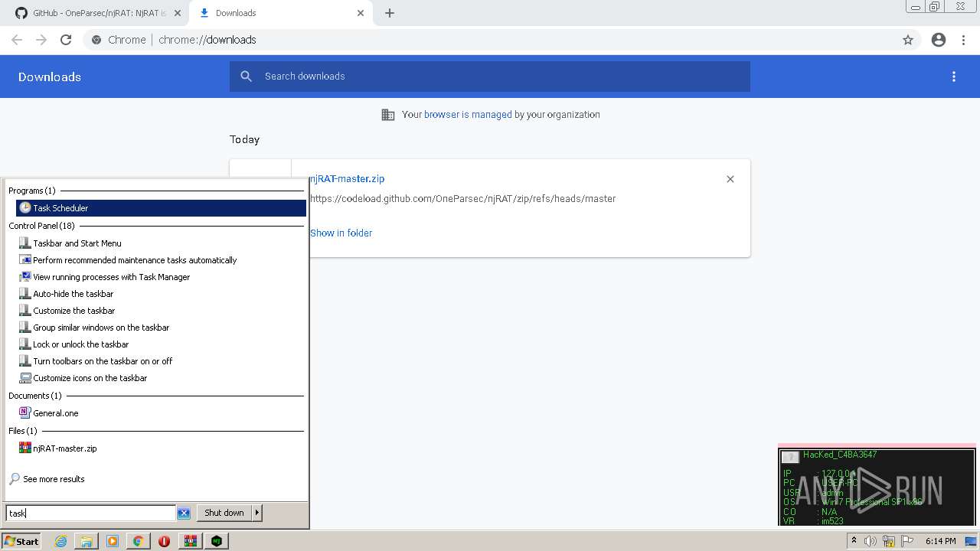This screenshot has height=551, width=980.
Task: Clear the Start menu search box
Action: 184,513
